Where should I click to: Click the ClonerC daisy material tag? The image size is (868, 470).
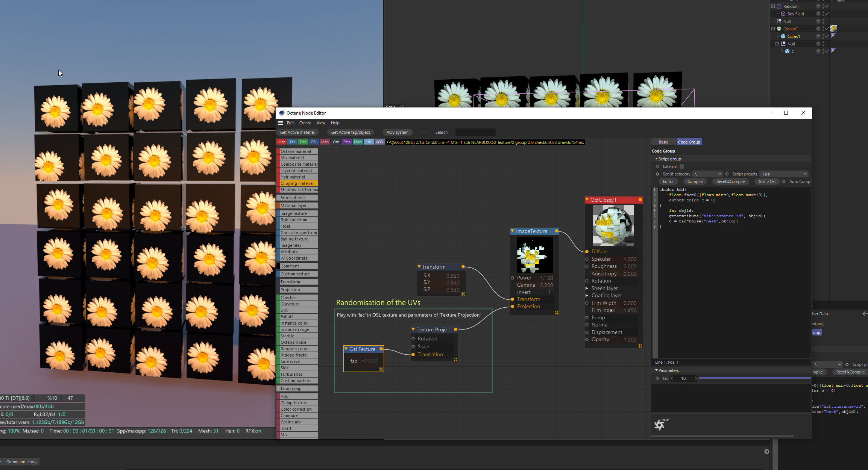pyautogui.click(x=833, y=29)
